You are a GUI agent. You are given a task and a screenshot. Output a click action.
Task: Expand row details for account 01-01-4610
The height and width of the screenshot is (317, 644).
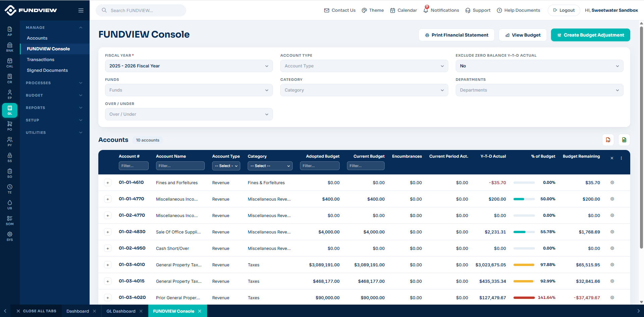click(x=108, y=183)
